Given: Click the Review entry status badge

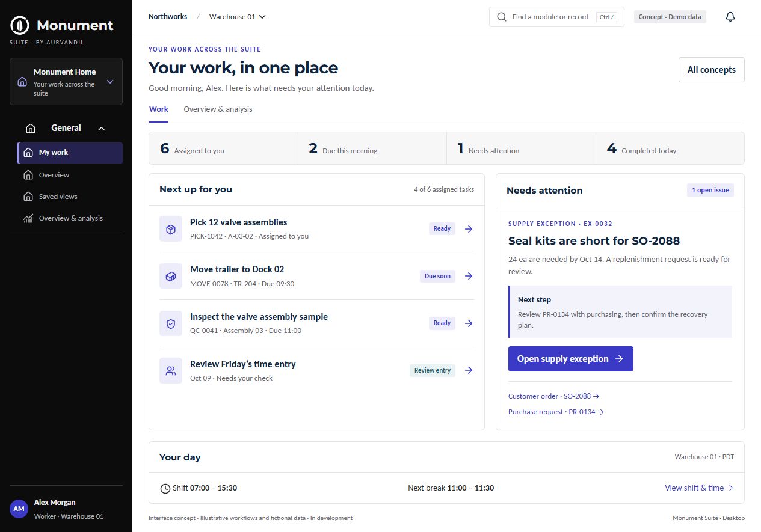Looking at the screenshot, I should tap(433, 370).
